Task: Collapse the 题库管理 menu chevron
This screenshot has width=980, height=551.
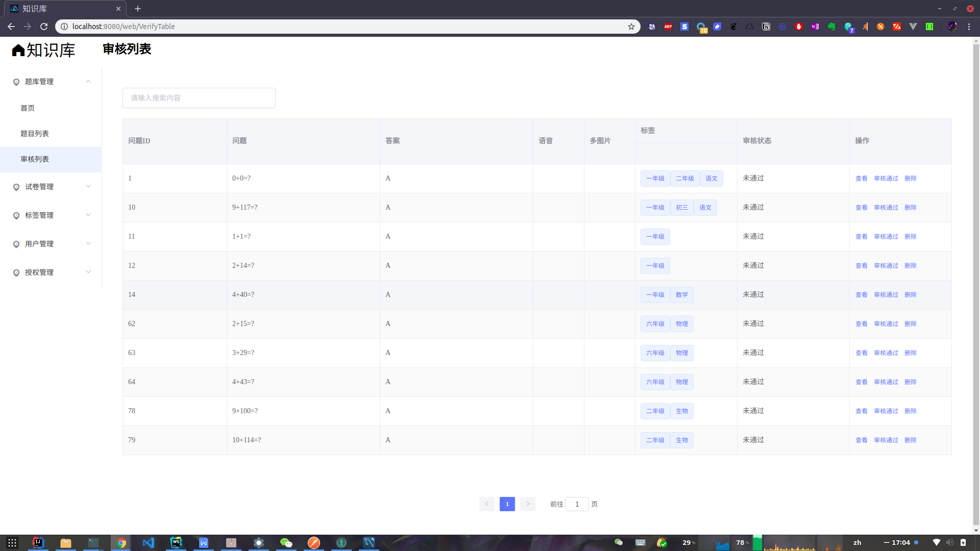Action: click(88, 82)
